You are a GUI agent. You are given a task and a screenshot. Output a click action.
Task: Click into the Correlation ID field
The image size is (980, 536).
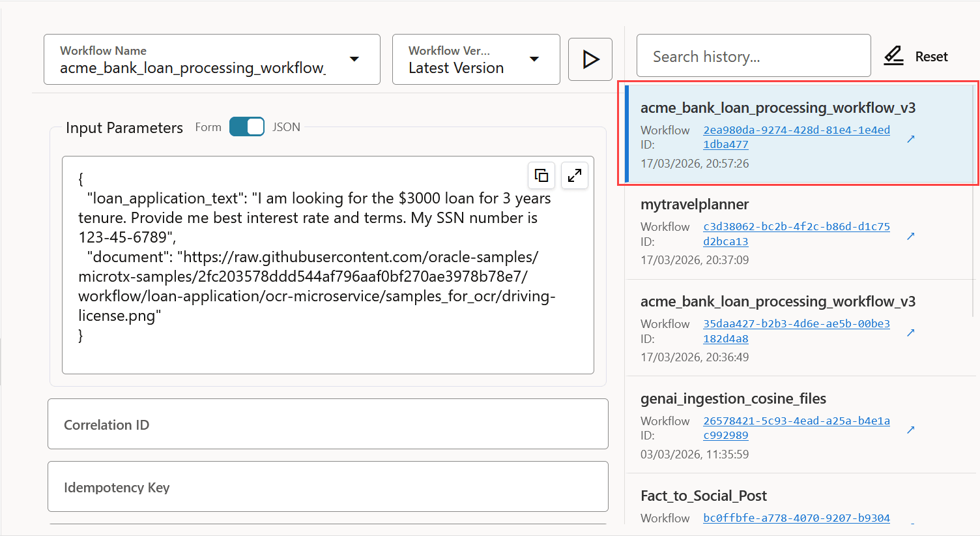click(x=328, y=424)
